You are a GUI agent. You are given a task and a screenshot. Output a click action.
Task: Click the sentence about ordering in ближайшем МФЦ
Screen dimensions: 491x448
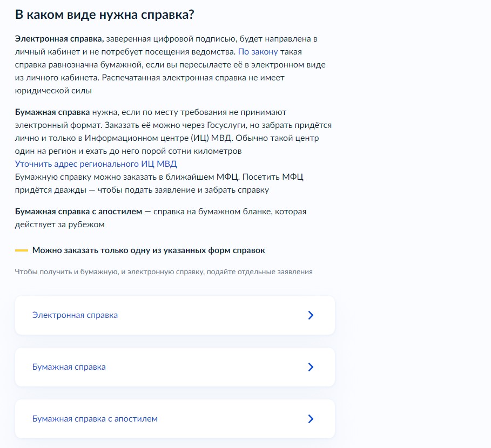(x=162, y=177)
